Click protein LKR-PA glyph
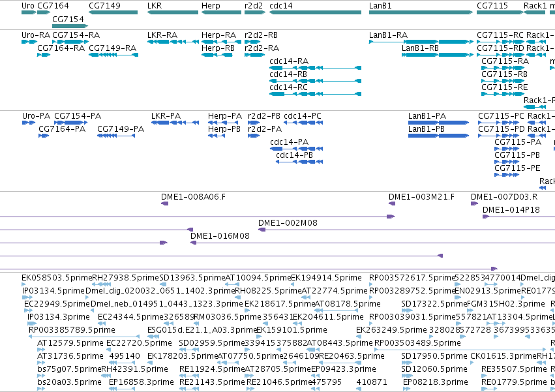Screen dimensions: 555x392 coord(175,123)
